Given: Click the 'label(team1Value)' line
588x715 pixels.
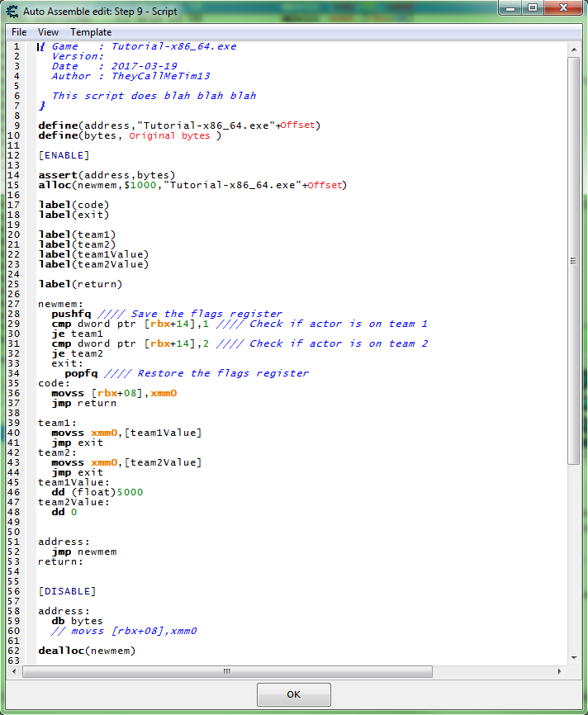Looking at the screenshot, I should pos(93,254).
